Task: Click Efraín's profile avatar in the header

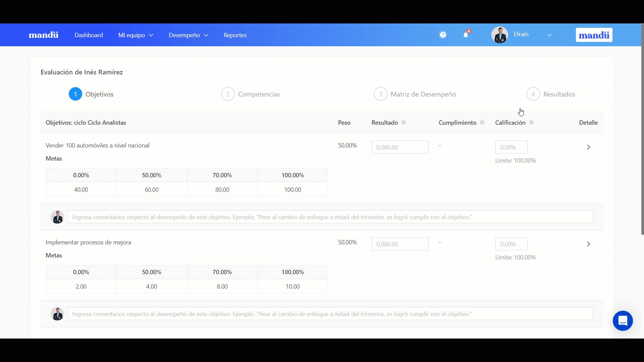Action: tap(499, 35)
